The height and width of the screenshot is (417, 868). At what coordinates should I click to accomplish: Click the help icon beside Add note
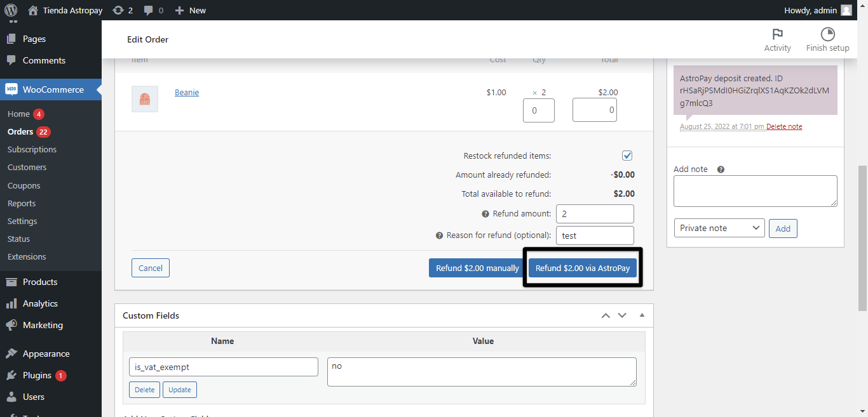click(x=721, y=169)
